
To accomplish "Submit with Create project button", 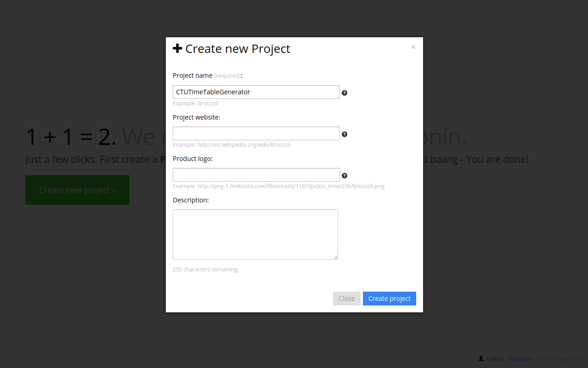I will [390, 299].
